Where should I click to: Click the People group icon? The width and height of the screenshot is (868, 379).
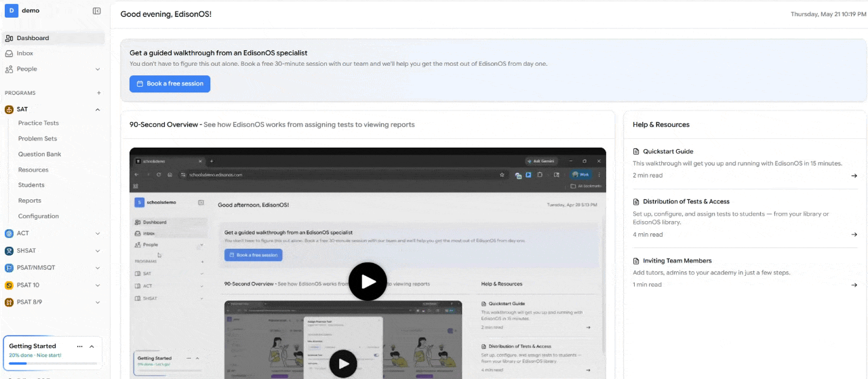point(9,69)
